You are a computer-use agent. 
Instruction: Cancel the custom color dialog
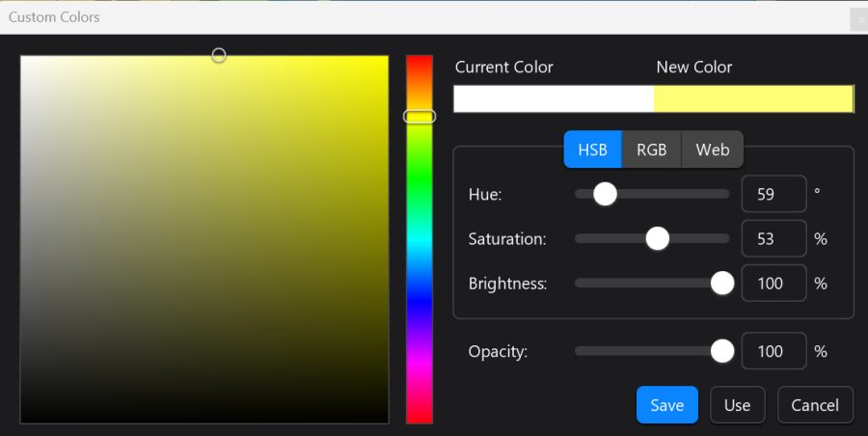[x=815, y=405]
